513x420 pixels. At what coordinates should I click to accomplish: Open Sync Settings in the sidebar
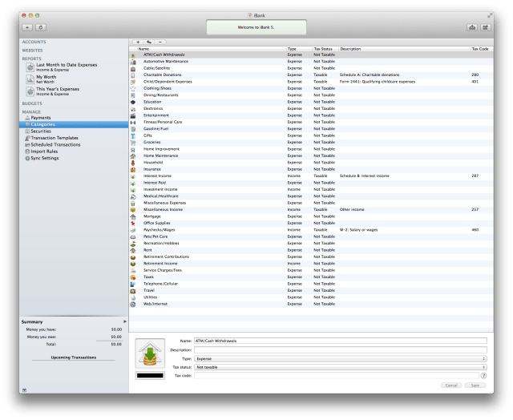pyautogui.click(x=44, y=158)
